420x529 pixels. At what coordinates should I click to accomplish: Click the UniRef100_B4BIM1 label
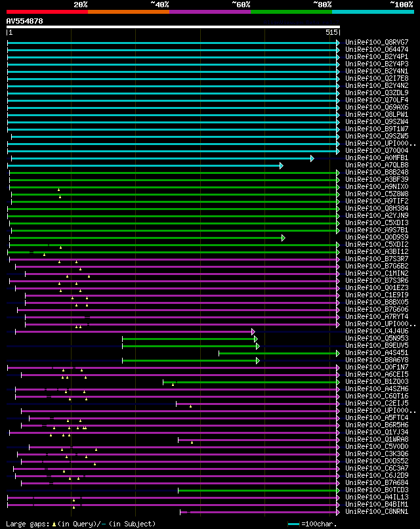377,504
